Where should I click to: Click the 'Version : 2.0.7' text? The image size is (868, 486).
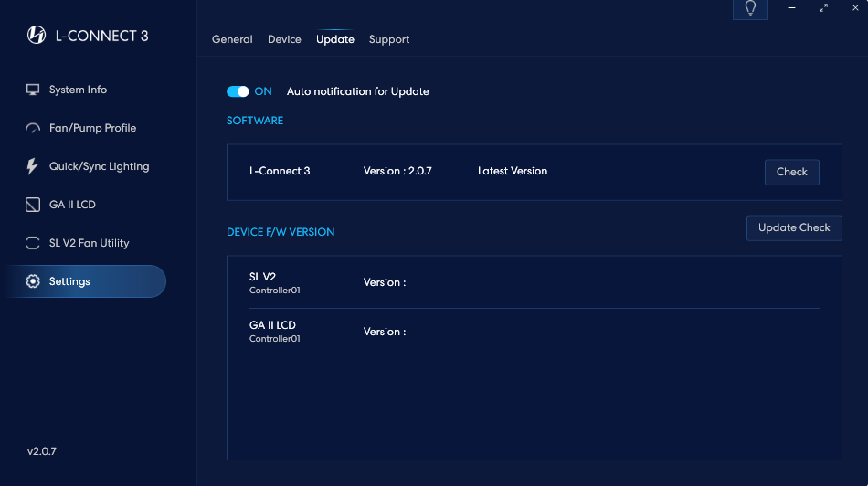pos(397,171)
